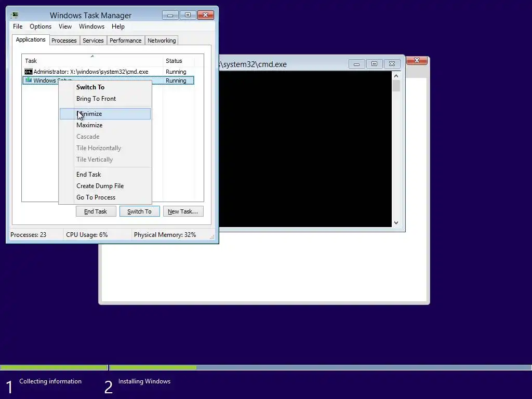Switch to the Services tab

coord(93,41)
